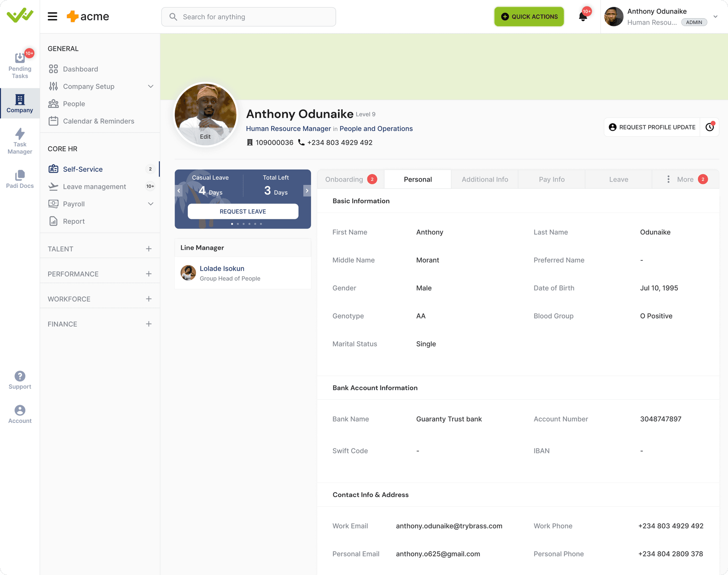Open the hamburger menu icon
Screen dimensions: 728x575
(x=52, y=16)
